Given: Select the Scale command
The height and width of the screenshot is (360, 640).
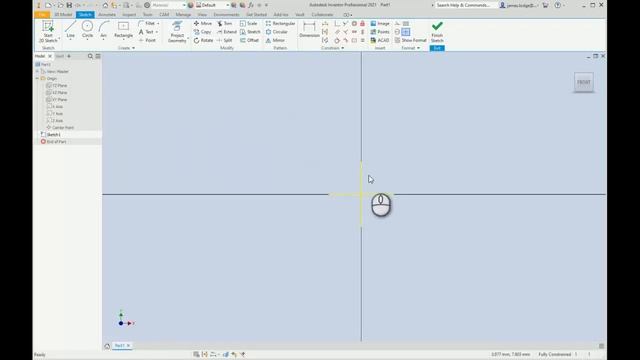Looking at the screenshot, I should 249,24.
